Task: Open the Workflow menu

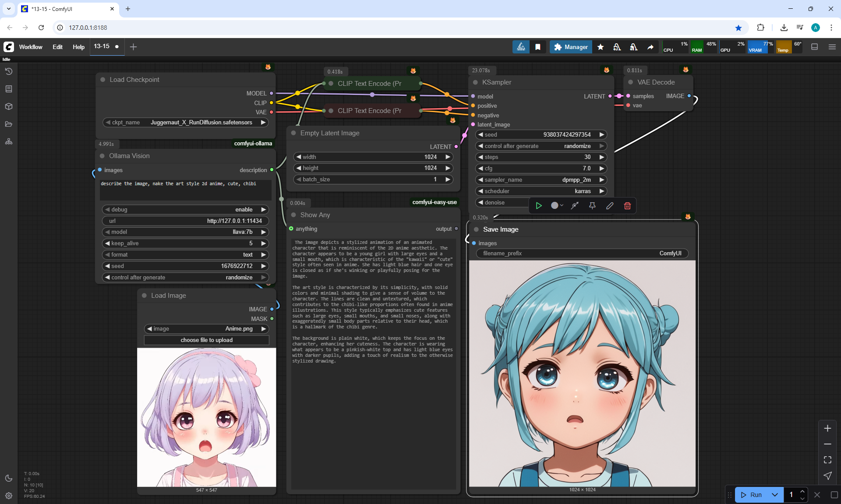Action: (31, 47)
